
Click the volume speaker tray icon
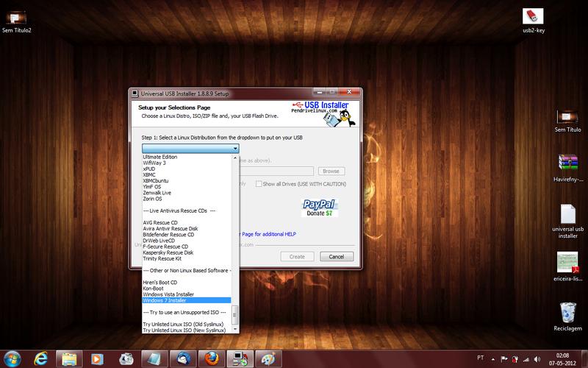pyautogui.click(x=537, y=359)
